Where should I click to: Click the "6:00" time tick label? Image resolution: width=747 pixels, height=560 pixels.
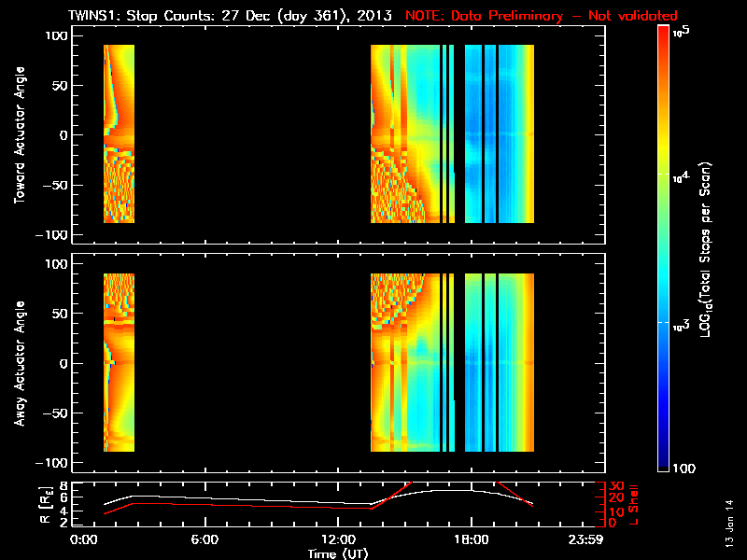tap(204, 540)
